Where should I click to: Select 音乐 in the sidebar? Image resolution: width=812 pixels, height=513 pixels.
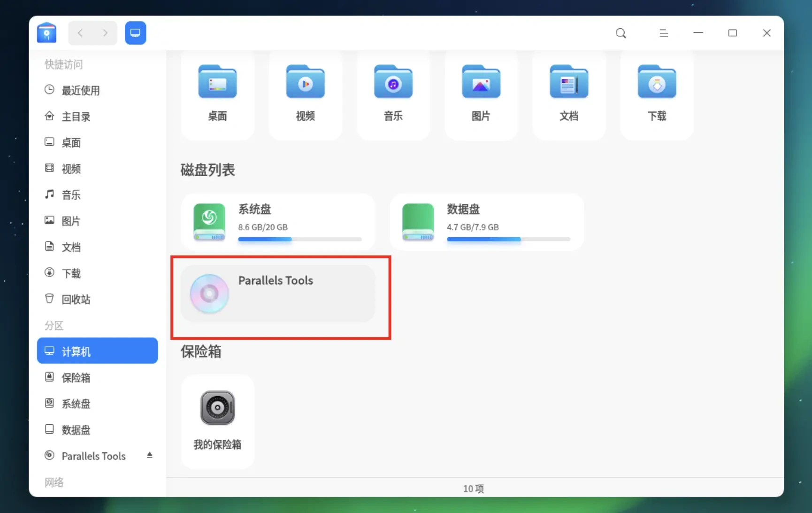(97, 195)
